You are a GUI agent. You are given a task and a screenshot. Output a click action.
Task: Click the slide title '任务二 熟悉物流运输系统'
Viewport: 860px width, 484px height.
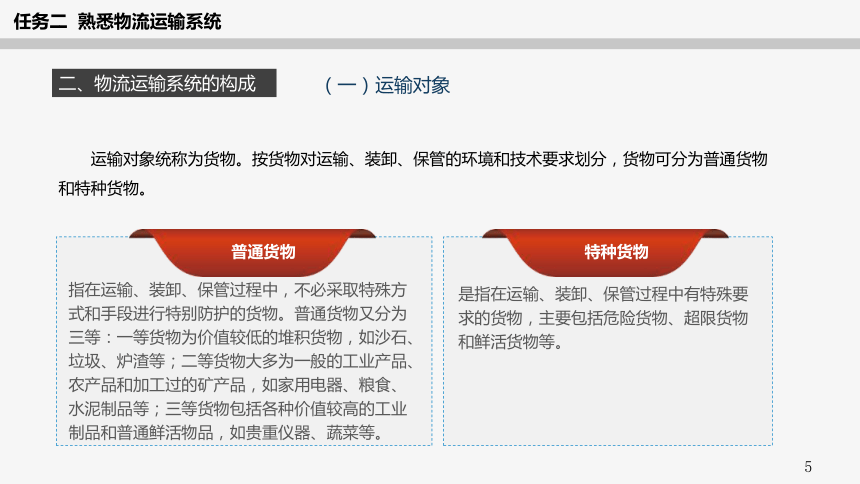click(117, 21)
